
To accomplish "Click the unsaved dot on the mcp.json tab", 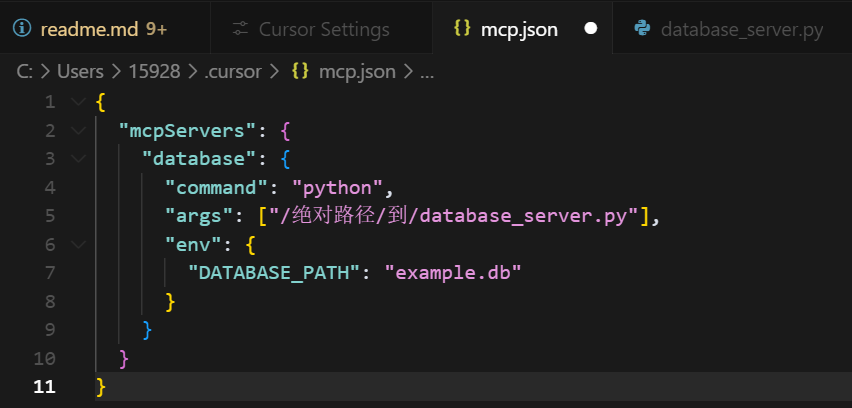I will click(590, 29).
